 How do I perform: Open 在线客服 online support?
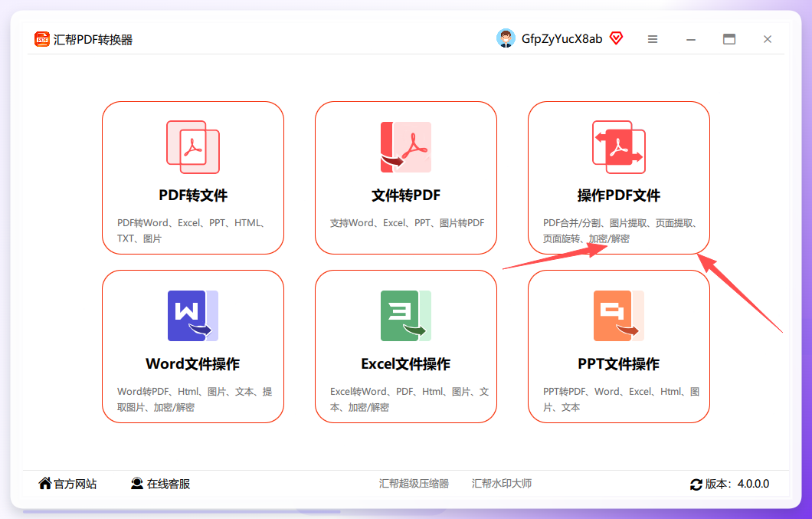(x=169, y=484)
